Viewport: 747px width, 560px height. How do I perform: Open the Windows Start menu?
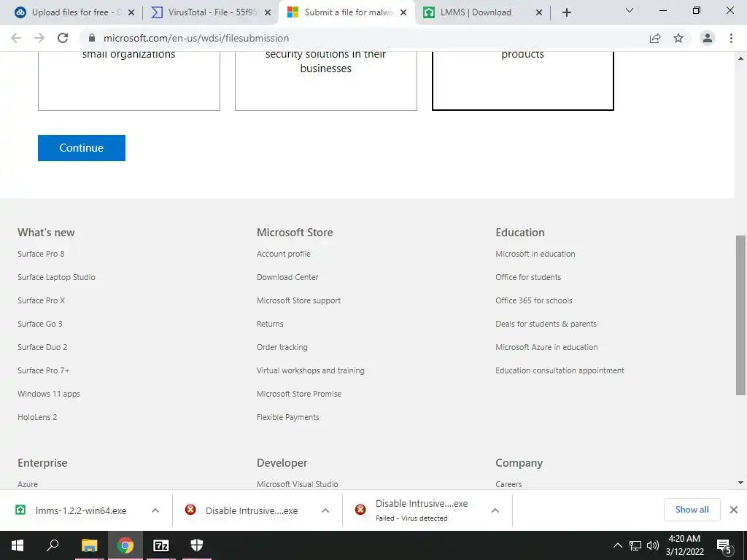(18, 545)
